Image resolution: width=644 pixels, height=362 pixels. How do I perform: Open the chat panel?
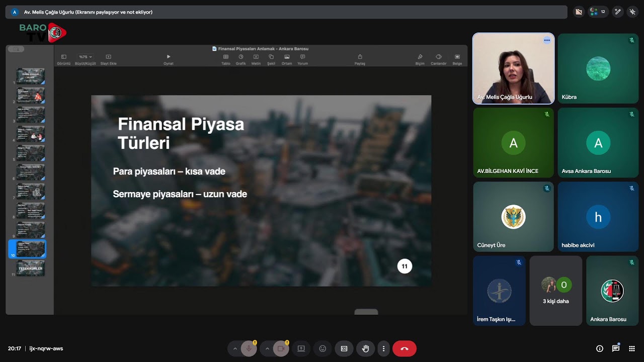click(x=616, y=348)
